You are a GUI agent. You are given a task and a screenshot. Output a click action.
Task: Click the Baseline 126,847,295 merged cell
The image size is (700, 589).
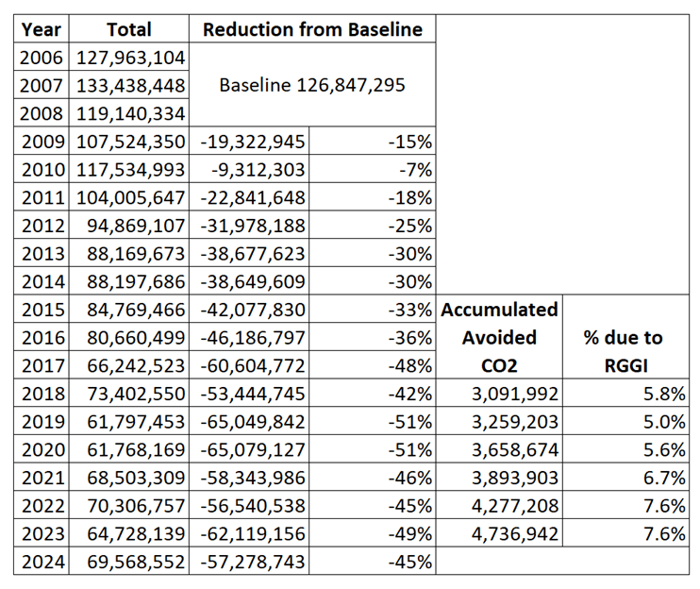312,85
